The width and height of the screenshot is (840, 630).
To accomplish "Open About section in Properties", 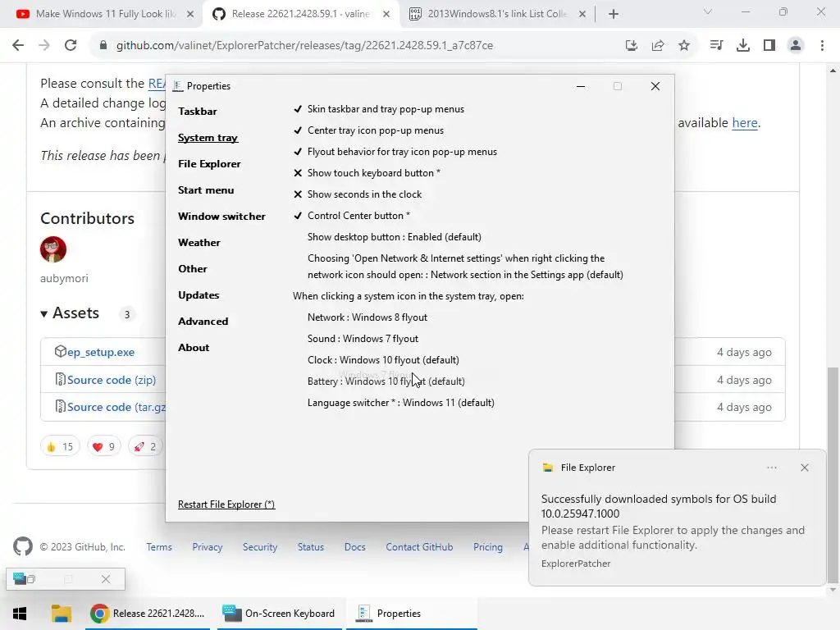I will [194, 348].
